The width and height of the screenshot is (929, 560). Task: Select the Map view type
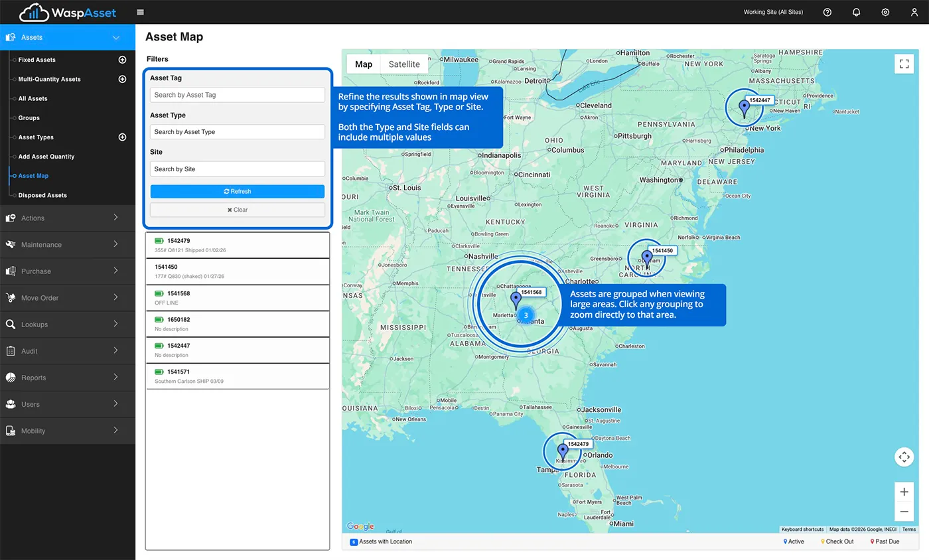click(364, 64)
